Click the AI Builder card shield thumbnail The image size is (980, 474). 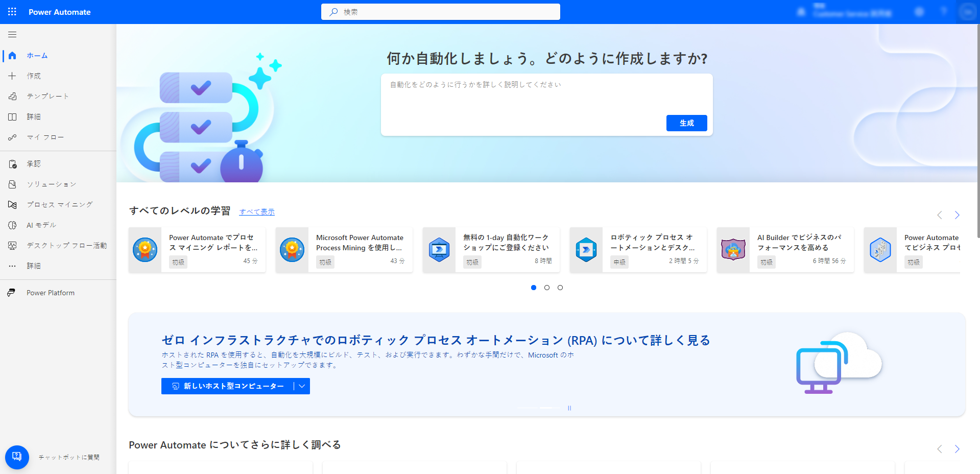pyautogui.click(x=733, y=250)
